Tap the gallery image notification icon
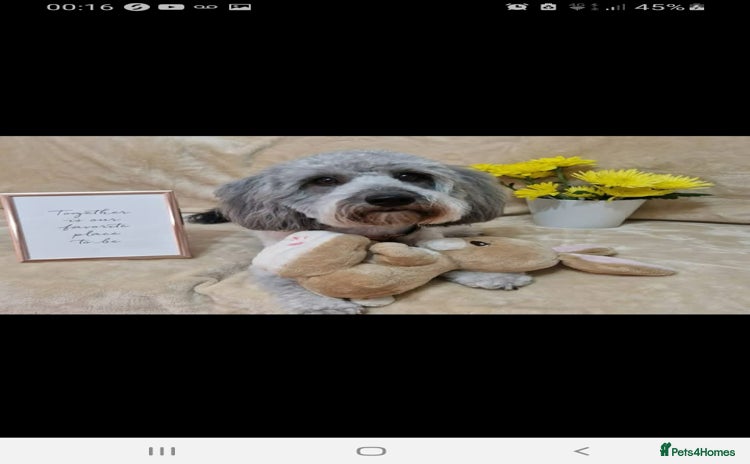This screenshot has height=464, width=750. [x=240, y=7]
